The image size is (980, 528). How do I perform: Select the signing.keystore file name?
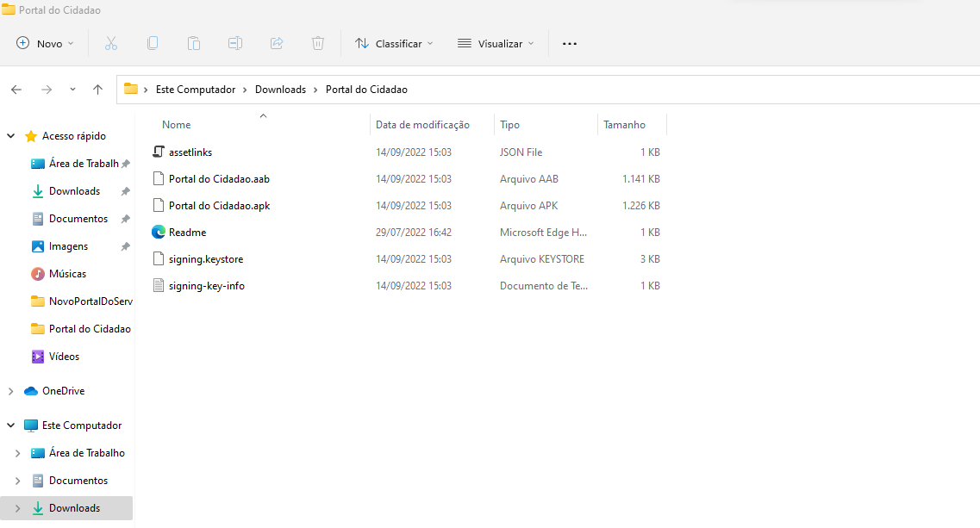click(x=206, y=258)
